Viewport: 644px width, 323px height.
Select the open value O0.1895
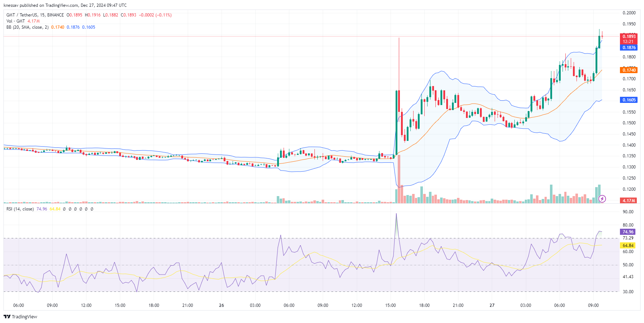[x=74, y=15]
